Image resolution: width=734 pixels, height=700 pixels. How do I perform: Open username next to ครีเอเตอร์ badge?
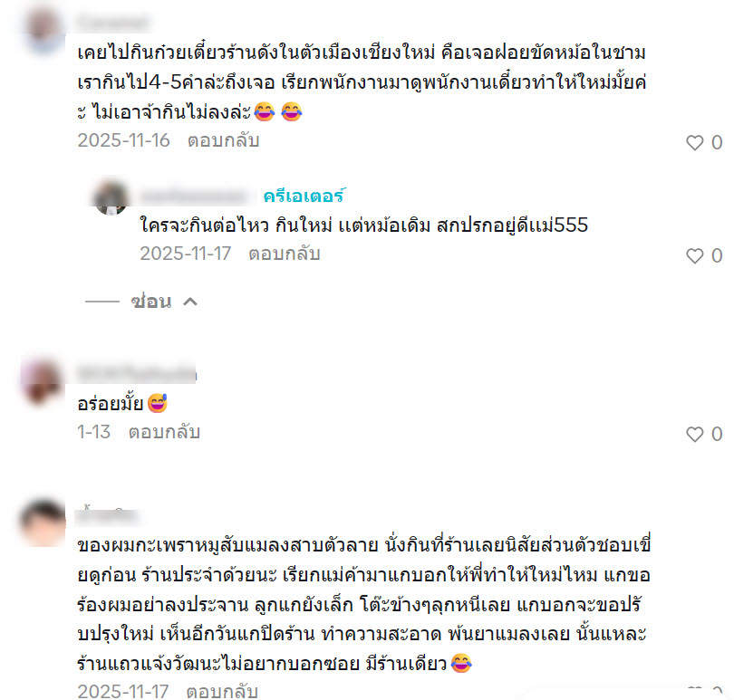click(194, 197)
